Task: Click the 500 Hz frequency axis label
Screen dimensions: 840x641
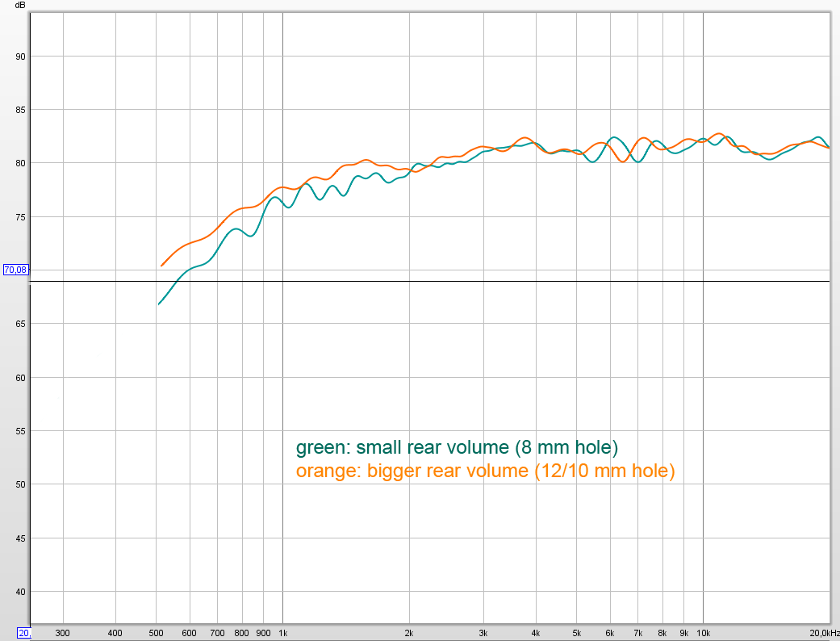Action: 156,633
